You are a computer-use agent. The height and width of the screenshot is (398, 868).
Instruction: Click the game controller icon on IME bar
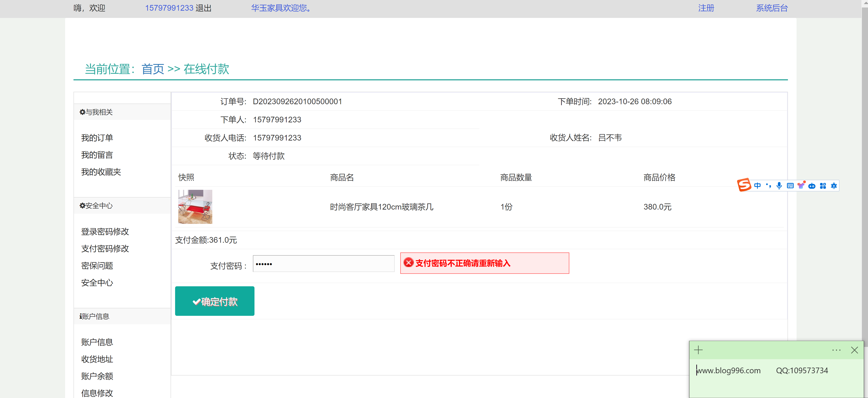click(x=812, y=186)
